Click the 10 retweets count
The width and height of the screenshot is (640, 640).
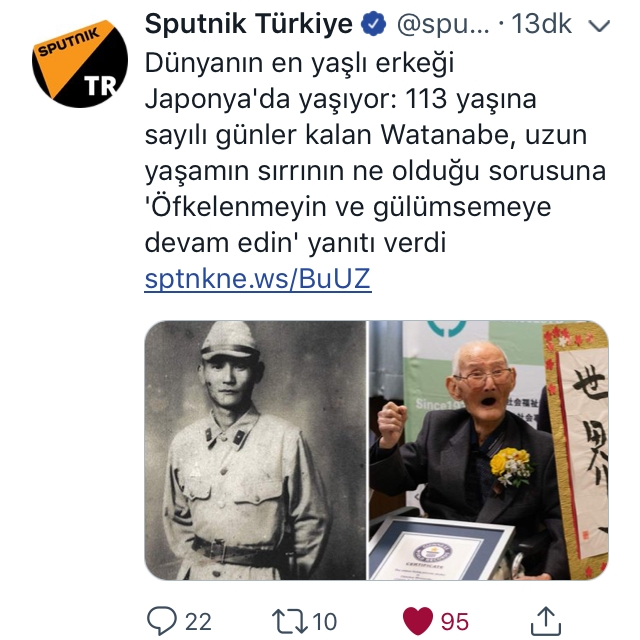coord(325,622)
